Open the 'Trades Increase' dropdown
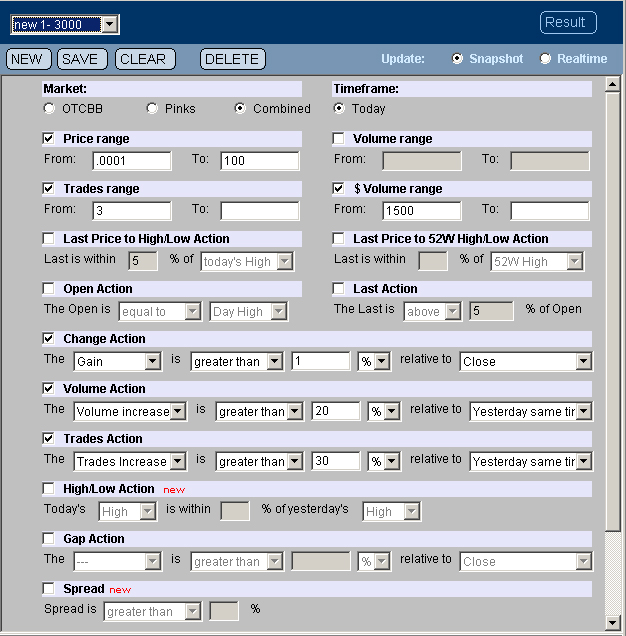The height and width of the screenshot is (636, 626). point(130,461)
